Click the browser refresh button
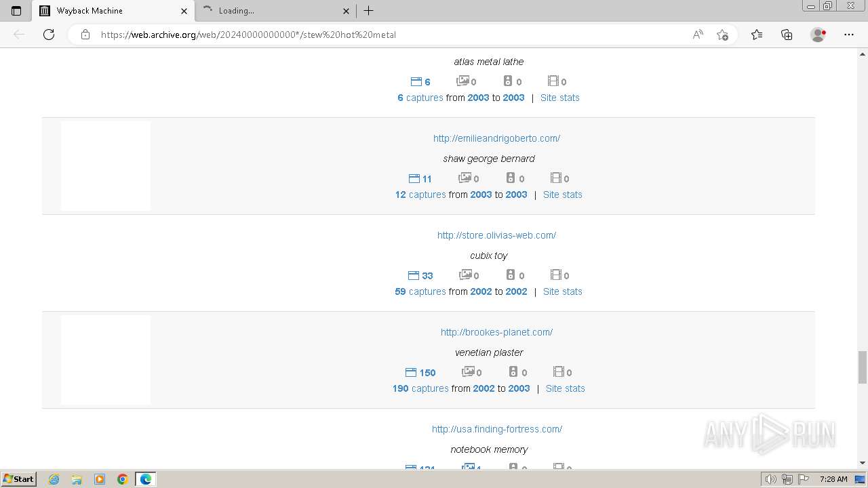Viewport: 868px width, 488px height. [x=49, y=35]
